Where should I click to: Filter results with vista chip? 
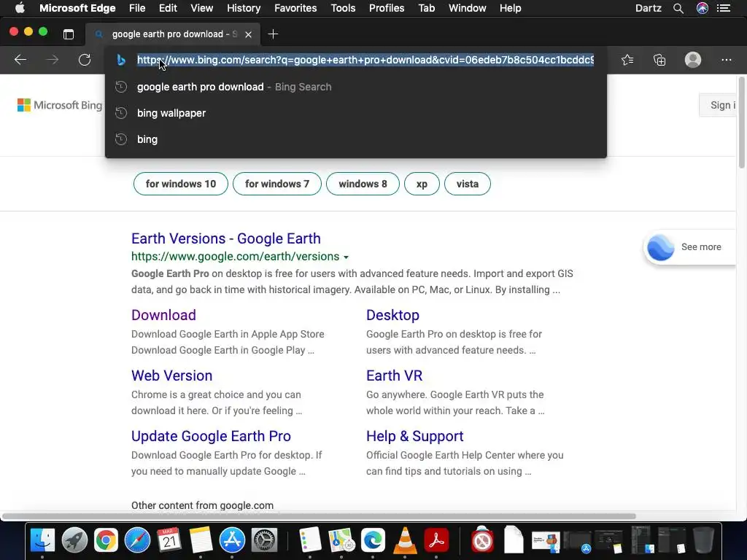(x=468, y=184)
